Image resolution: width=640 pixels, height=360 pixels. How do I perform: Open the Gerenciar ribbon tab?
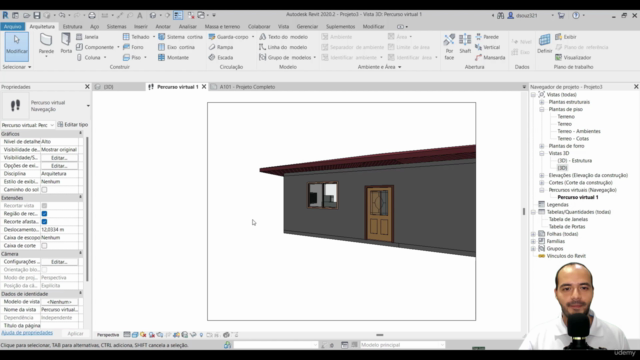tap(307, 27)
